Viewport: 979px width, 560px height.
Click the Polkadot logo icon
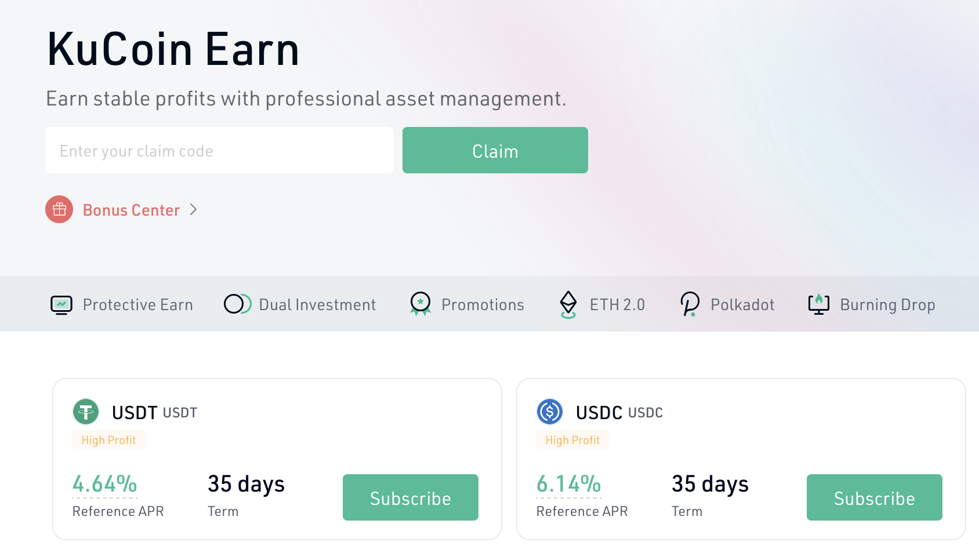[x=690, y=304]
